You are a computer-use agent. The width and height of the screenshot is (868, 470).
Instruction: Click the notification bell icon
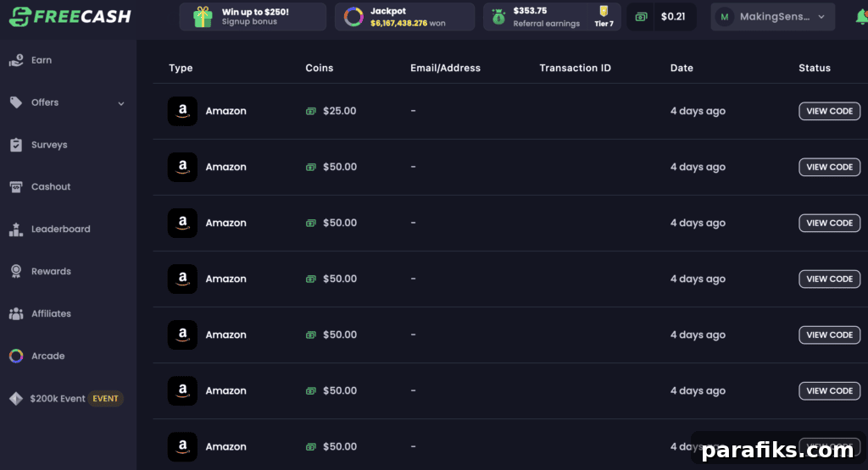[861, 17]
